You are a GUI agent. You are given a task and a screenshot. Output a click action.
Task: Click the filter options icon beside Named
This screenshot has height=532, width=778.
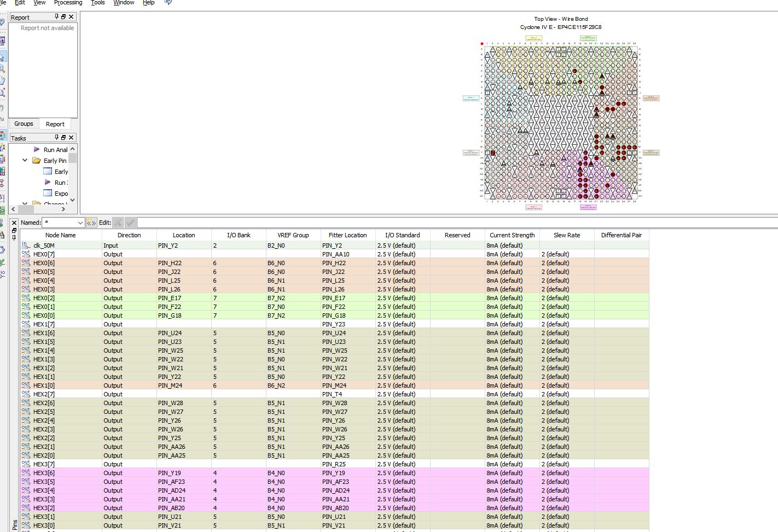(x=91, y=223)
